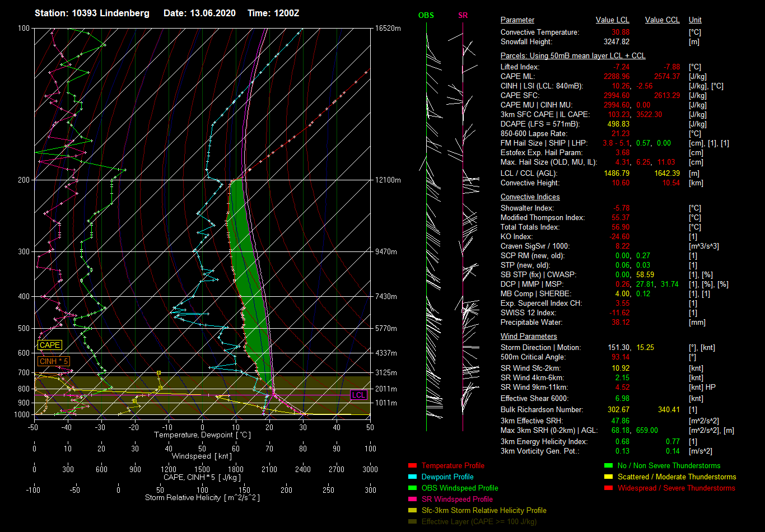Click the Wind Parameters section heading
Image resolution: width=765 pixels, height=532 pixels.
point(529,337)
